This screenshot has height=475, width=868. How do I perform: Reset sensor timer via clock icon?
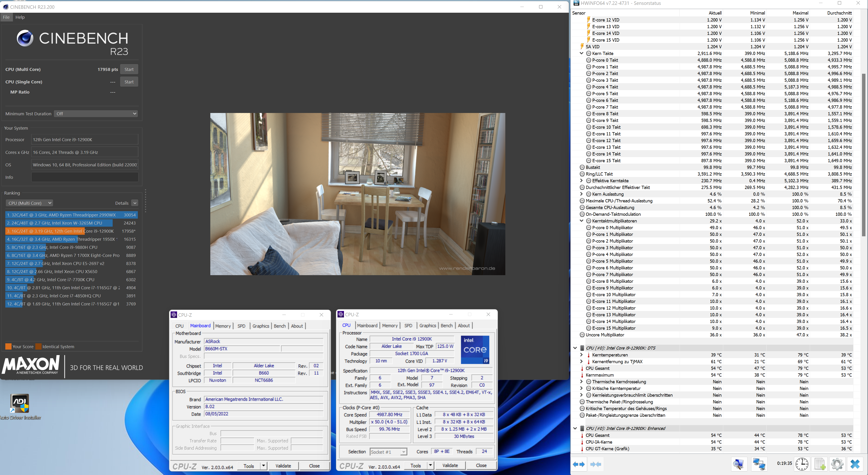pyautogui.click(x=802, y=464)
